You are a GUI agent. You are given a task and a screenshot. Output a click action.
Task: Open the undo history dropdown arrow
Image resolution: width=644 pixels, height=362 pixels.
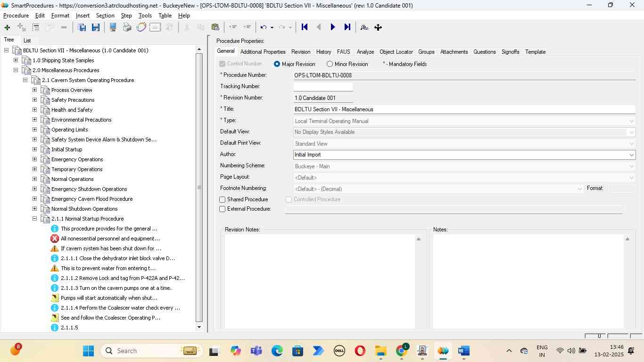tap(272, 27)
